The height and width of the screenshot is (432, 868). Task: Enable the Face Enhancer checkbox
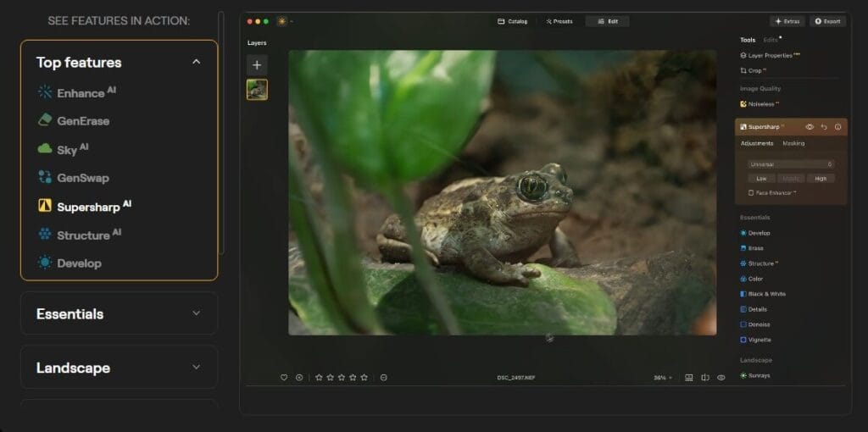[751, 193]
